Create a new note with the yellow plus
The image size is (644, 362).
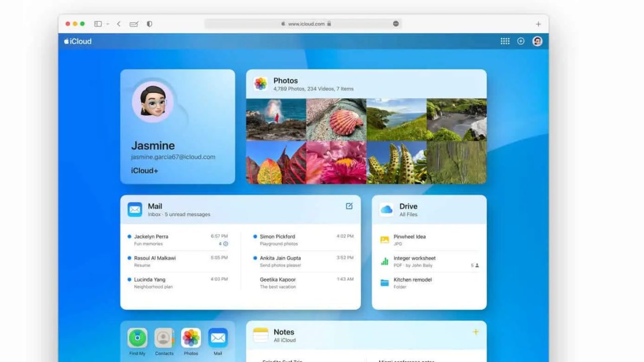[475, 332]
